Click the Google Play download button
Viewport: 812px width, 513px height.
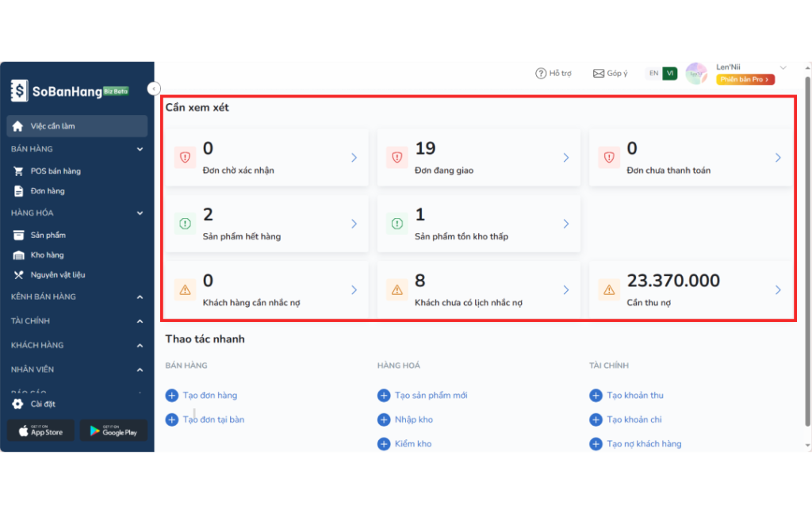[113, 431]
